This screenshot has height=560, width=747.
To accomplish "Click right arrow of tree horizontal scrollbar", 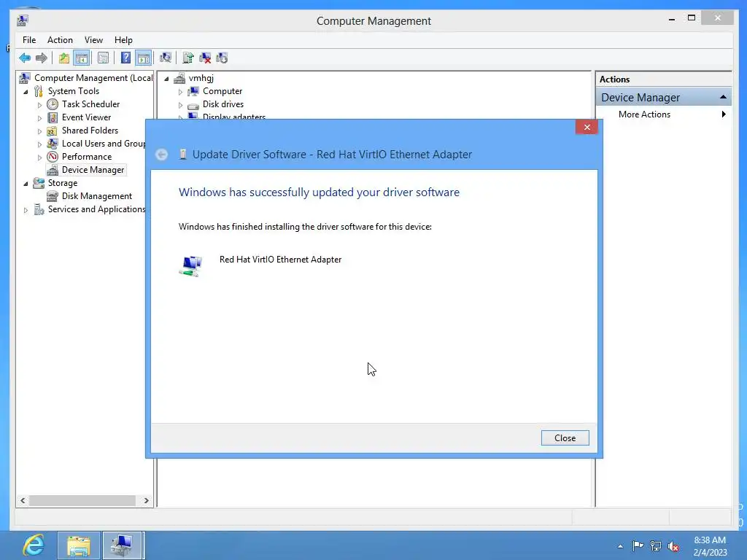I will click(146, 500).
